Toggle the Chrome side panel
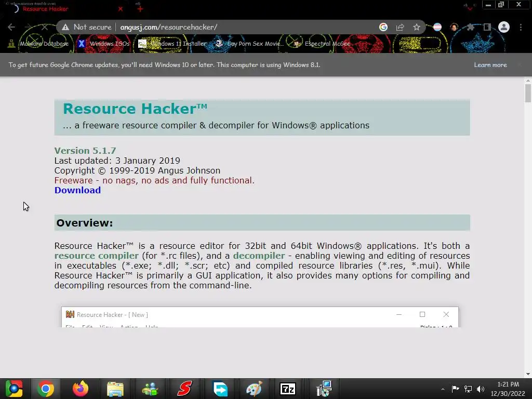This screenshot has width=532, height=399. point(487,27)
